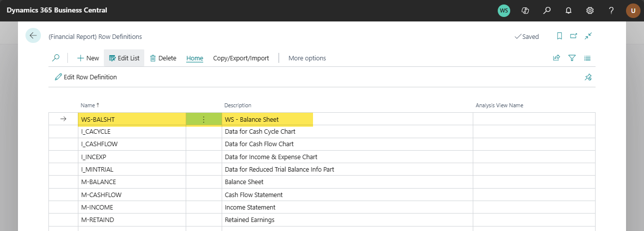Collapse the page with the shrink icon
Screen dimensions: 644x231
(x=588, y=36)
